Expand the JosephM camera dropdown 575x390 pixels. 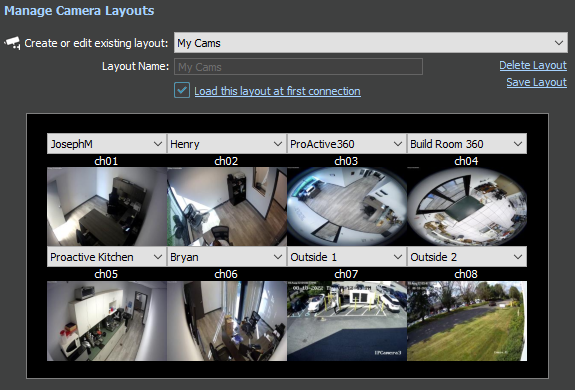(107, 144)
